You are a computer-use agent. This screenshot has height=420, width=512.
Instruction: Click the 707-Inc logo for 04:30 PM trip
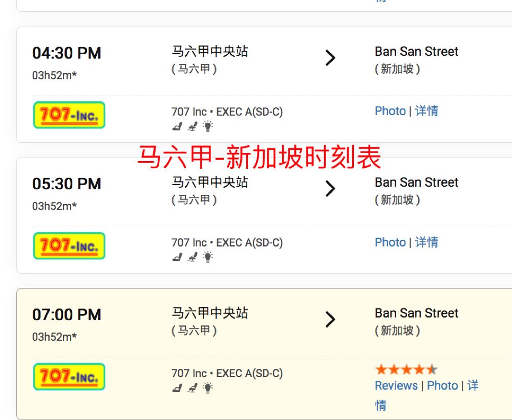(69, 115)
